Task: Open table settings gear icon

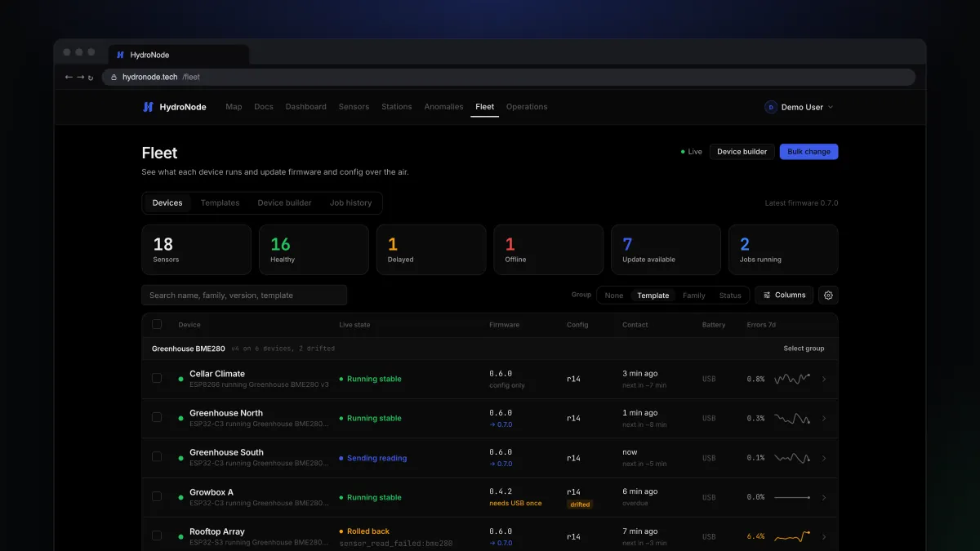Action: coord(828,295)
